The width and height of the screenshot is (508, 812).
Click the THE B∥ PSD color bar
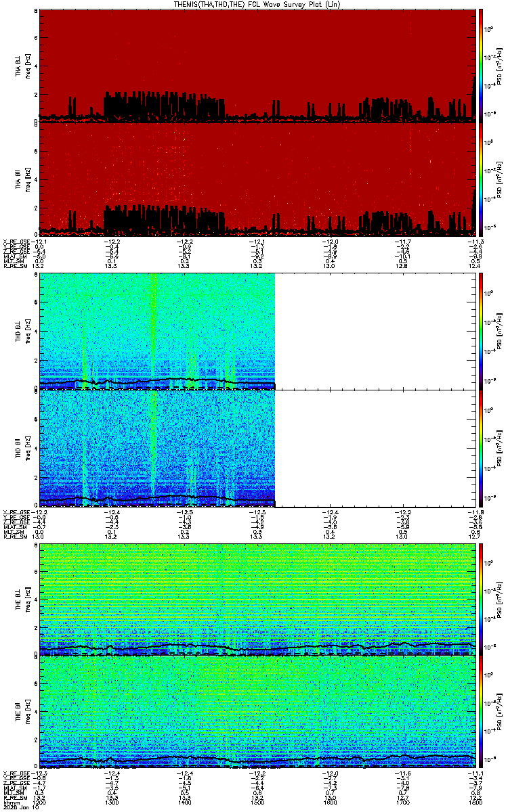482,713
